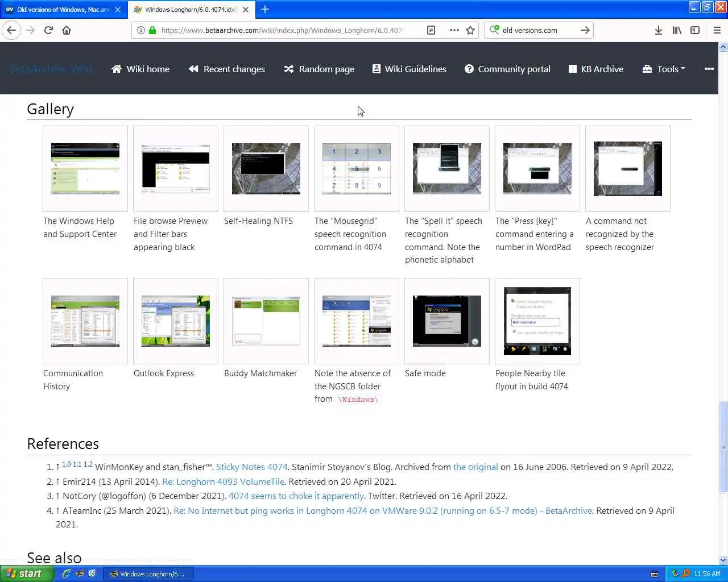Close the Old versions of Windows tab
The width and height of the screenshot is (728, 582).
tap(118, 10)
